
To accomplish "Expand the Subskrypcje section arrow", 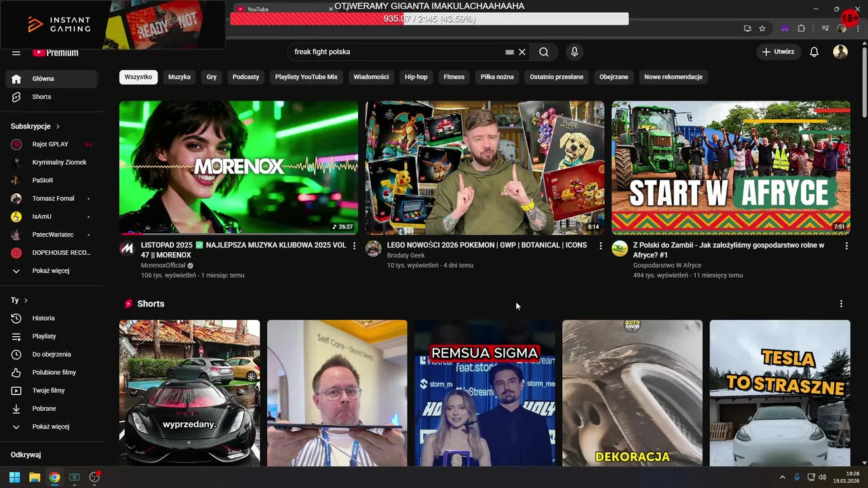I will pyautogui.click(x=58, y=127).
